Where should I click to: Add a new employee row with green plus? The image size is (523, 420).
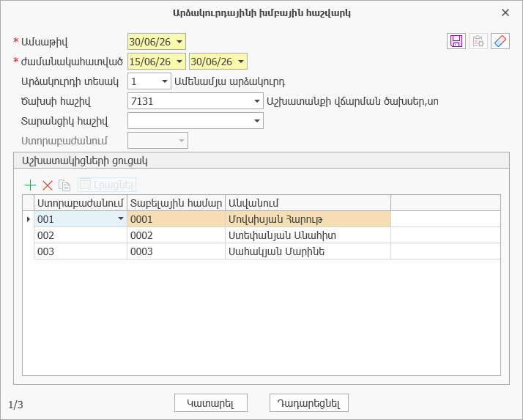30,185
